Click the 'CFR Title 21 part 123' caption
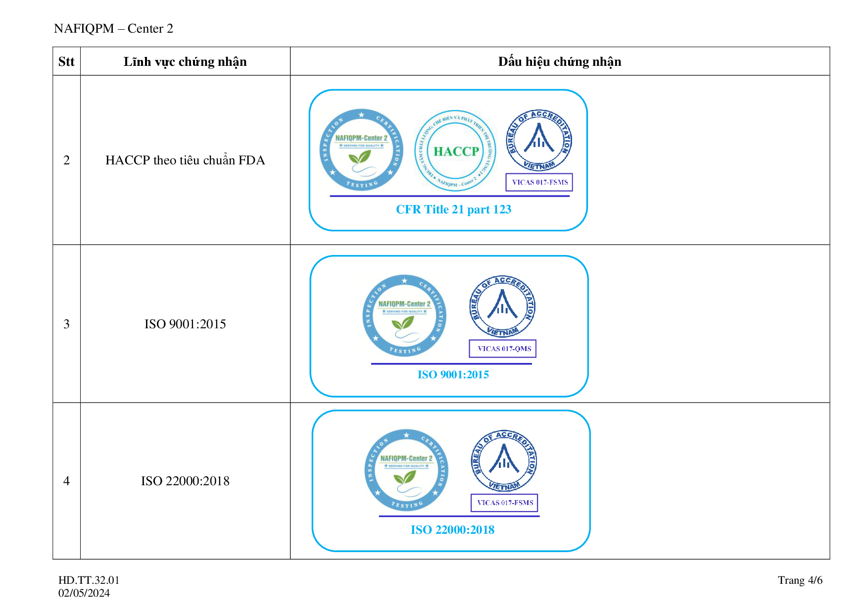The image size is (868, 614). pos(454,209)
